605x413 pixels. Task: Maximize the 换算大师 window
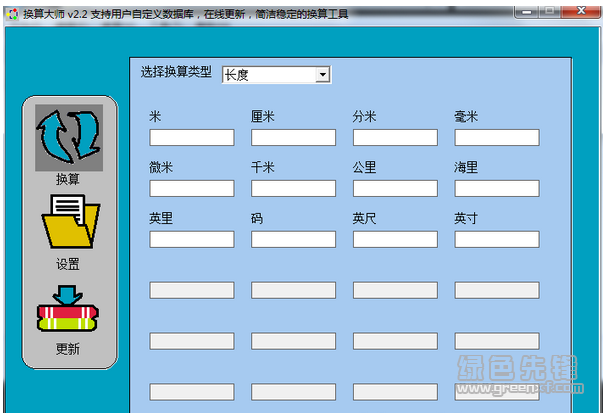550,12
